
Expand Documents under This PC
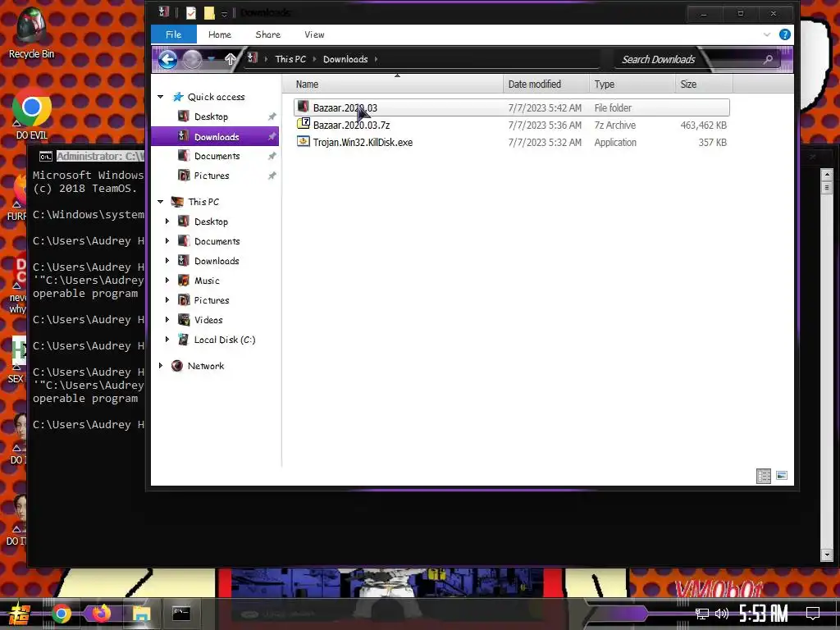[167, 241]
